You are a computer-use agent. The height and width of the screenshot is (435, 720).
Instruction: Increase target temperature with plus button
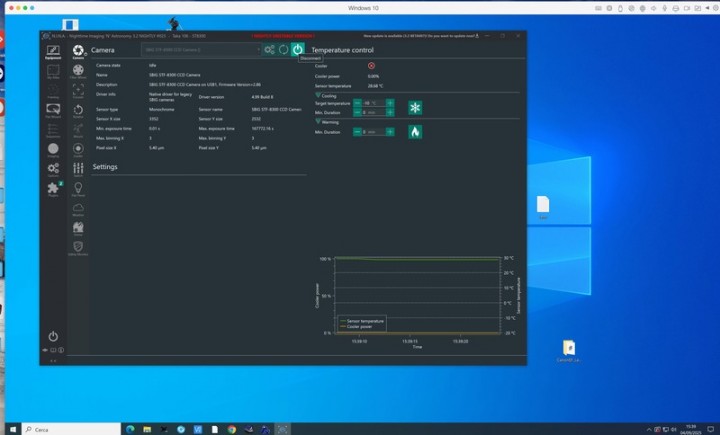pos(390,103)
